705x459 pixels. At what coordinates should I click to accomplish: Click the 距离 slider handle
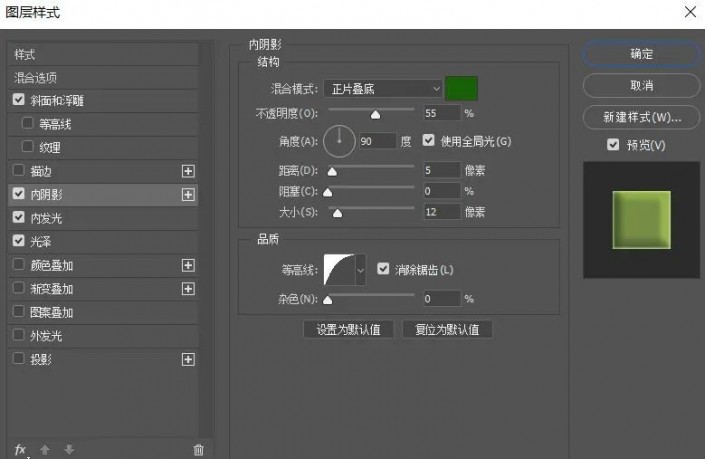coord(332,172)
